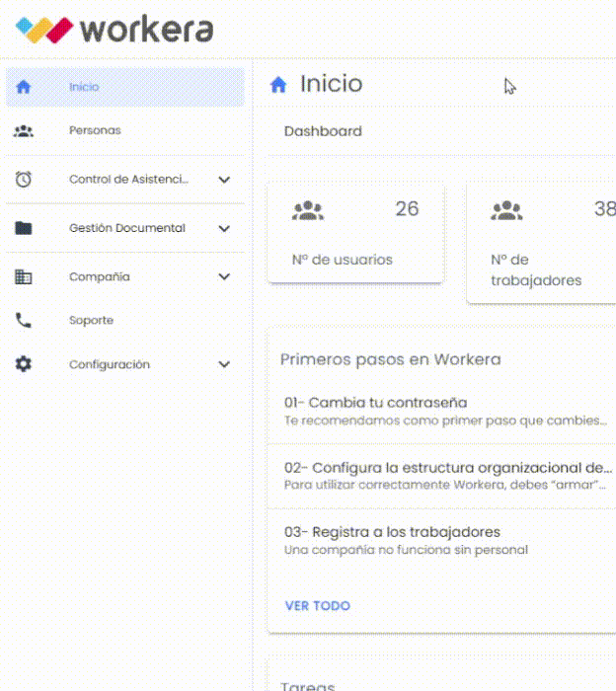This screenshot has height=691, width=616.
Task: Click 'Para utilizar correctamente Workera' description
Action: tap(445, 486)
